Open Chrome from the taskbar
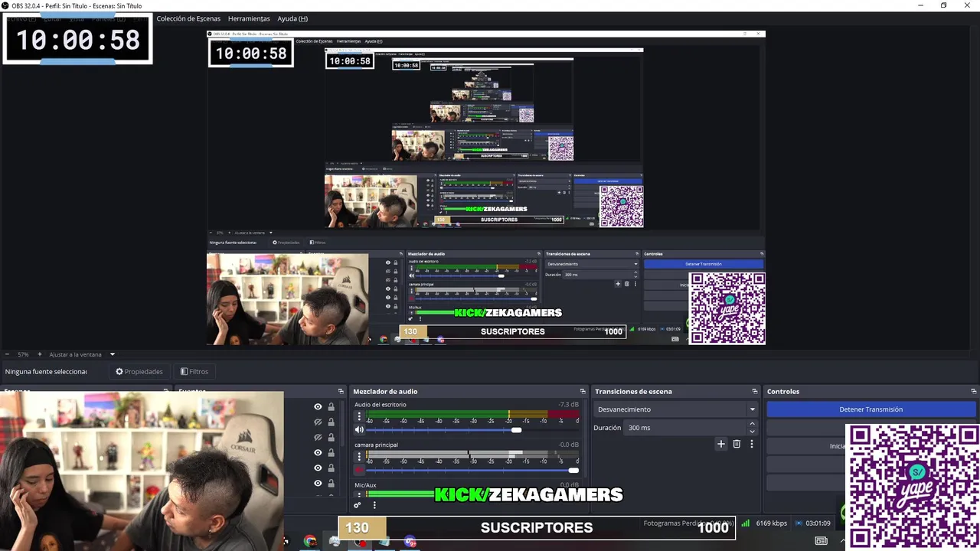 pyautogui.click(x=310, y=541)
